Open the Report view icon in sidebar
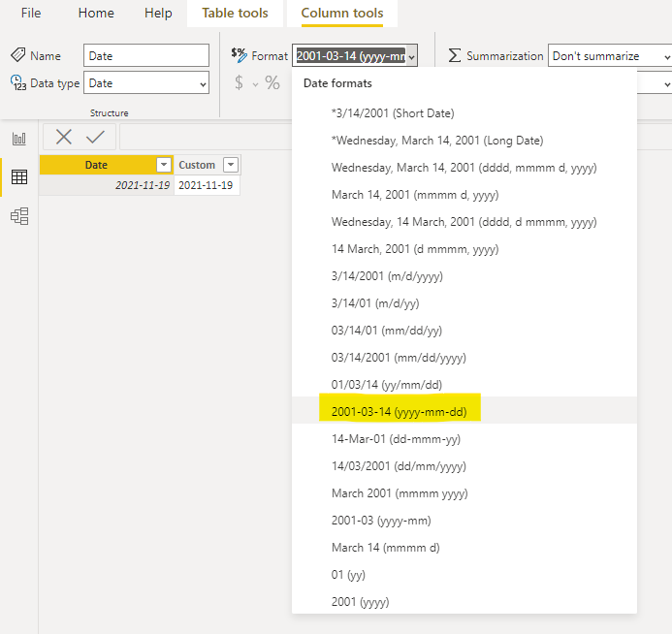The width and height of the screenshot is (672, 634). tap(18, 139)
